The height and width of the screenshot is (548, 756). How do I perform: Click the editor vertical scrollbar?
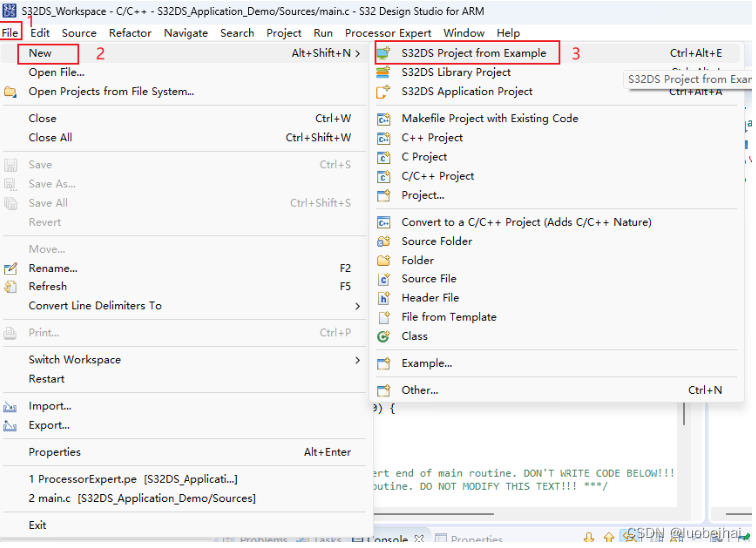tap(684, 414)
